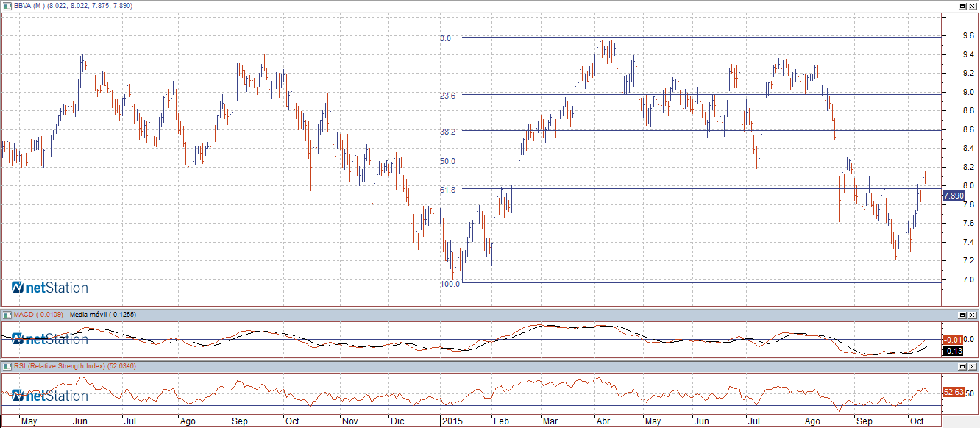Click the 7.4 price axis label

pos(970,242)
